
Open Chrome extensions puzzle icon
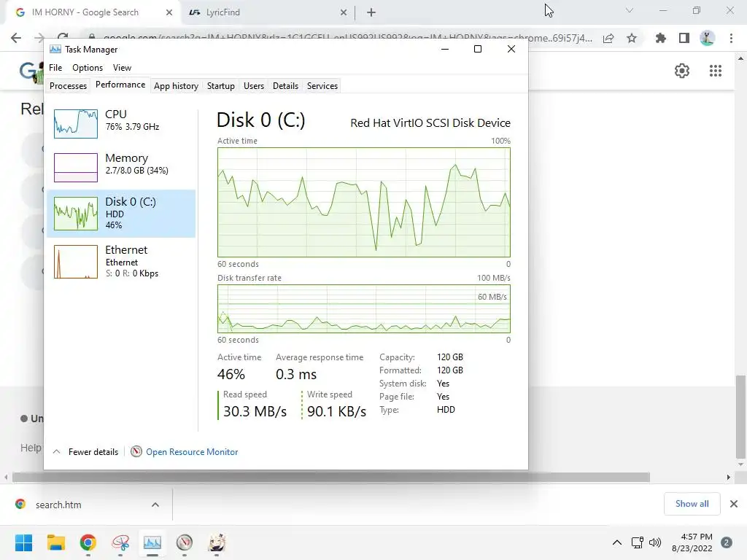(660, 38)
